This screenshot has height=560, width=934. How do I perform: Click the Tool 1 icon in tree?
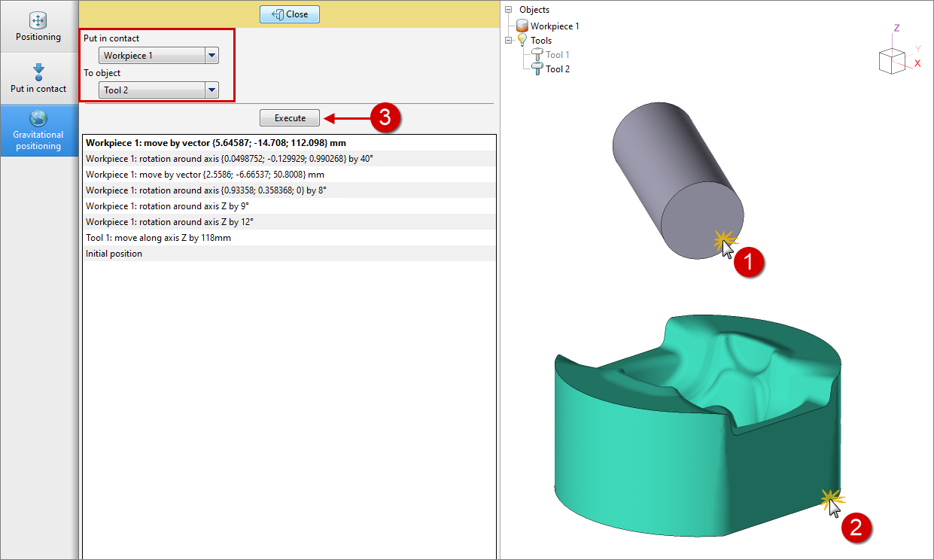click(x=537, y=55)
